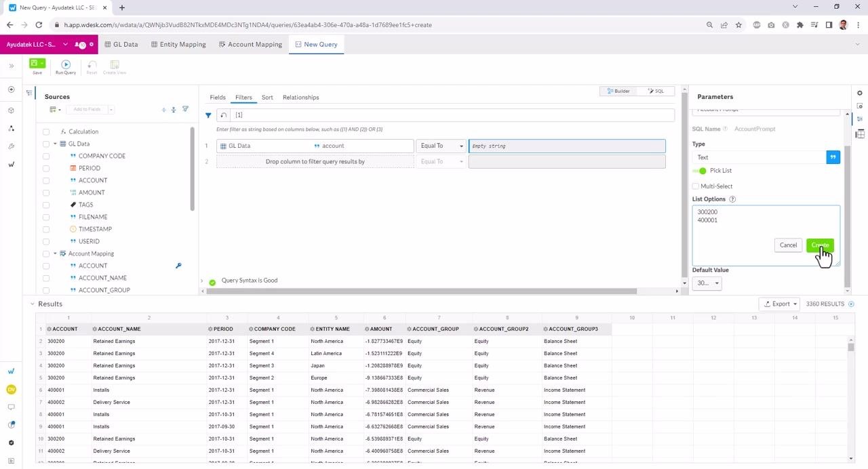This screenshot has height=469, width=868.
Task: Open the Account Mapping tab
Action: 250,44
